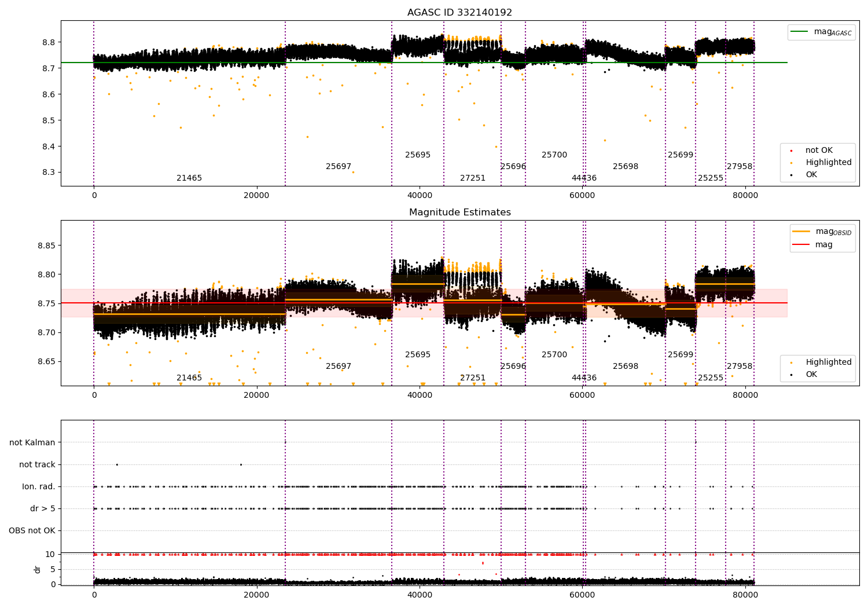This screenshot has width=868, height=608.
Task: Click the 8.5 y-axis tick label
Action: click(x=49, y=120)
